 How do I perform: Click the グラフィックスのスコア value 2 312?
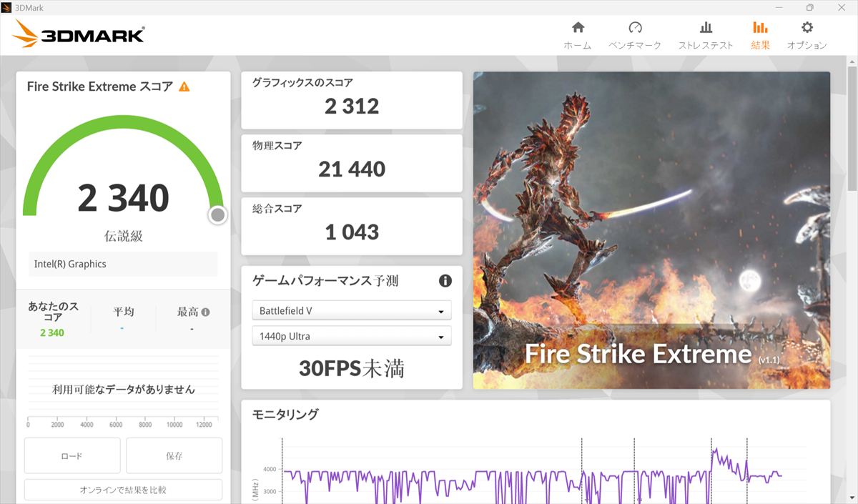pos(352,107)
